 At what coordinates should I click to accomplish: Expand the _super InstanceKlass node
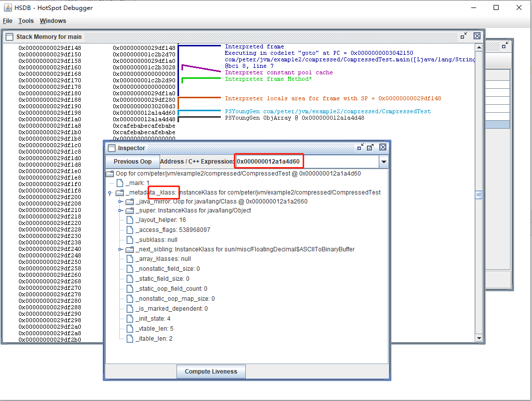tap(120, 210)
